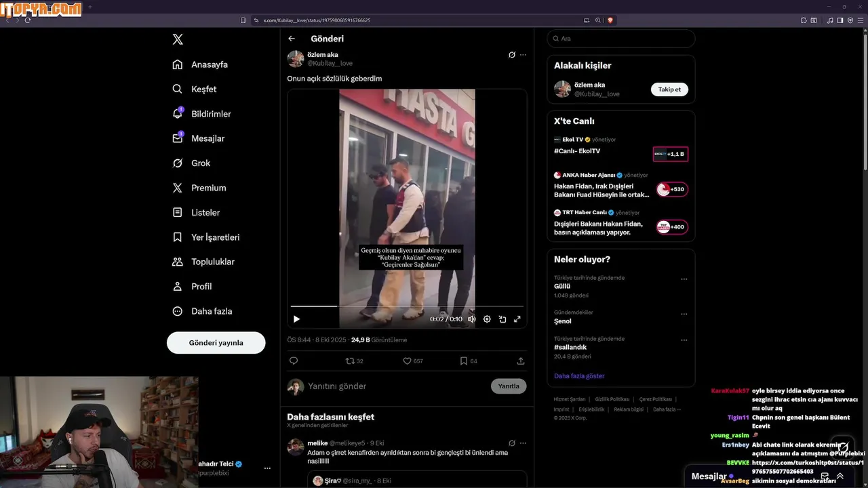The width and height of the screenshot is (868, 488).
Task: Mute the video volume icon
Action: (x=471, y=319)
